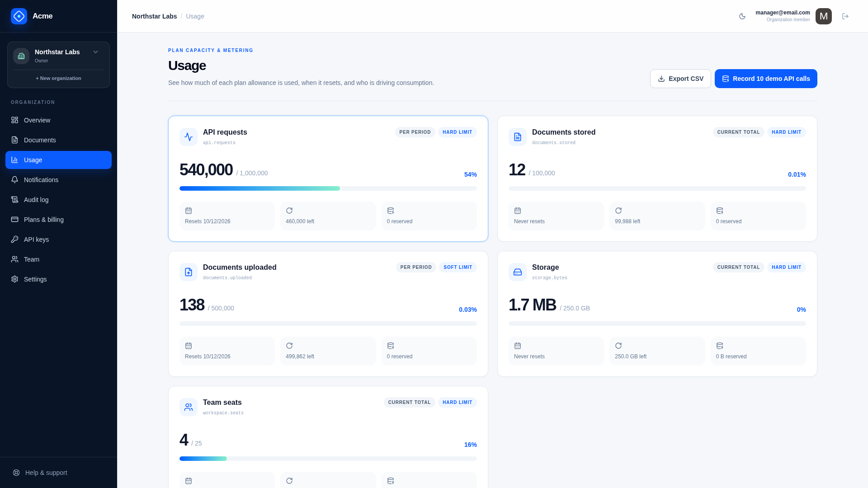Click the 54% usage label
868x488 pixels.
coord(471,174)
